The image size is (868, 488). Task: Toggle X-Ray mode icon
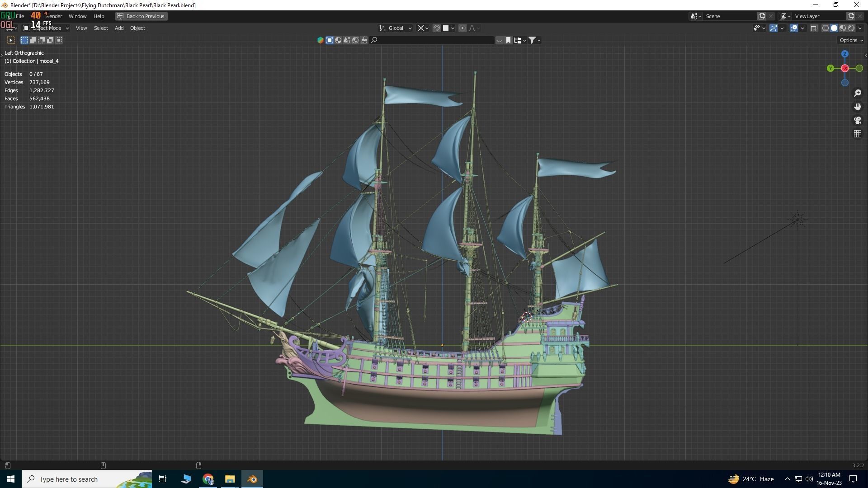click(x=814, y=28)
